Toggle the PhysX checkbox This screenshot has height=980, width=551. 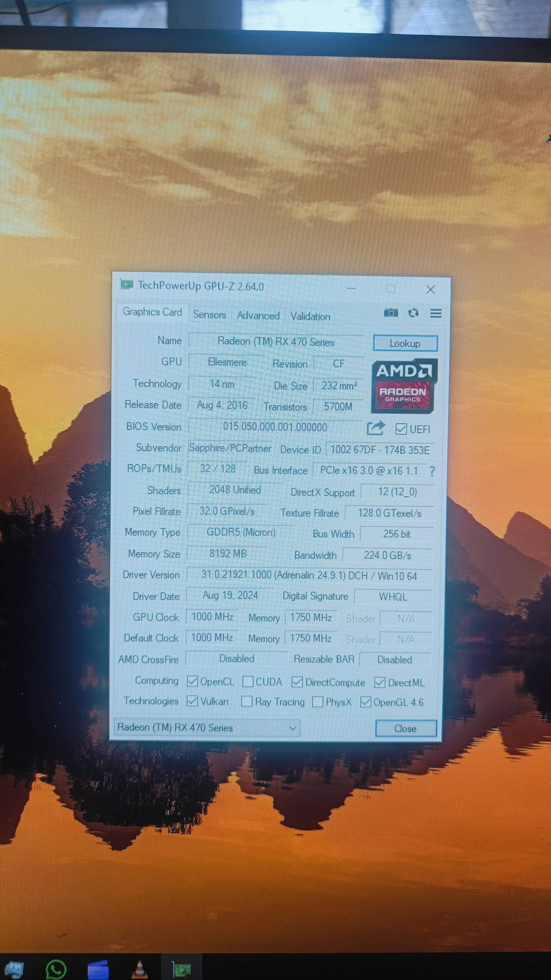point(317,702)
